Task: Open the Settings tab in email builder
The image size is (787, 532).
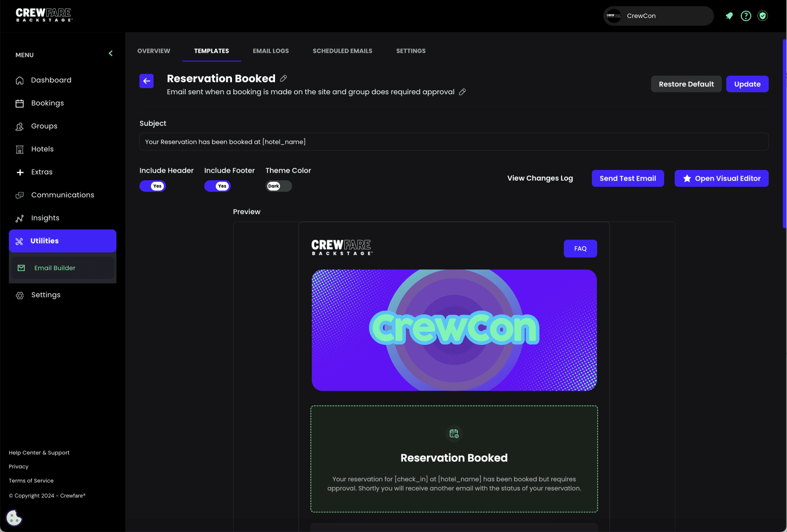Action: coord(411,51)
